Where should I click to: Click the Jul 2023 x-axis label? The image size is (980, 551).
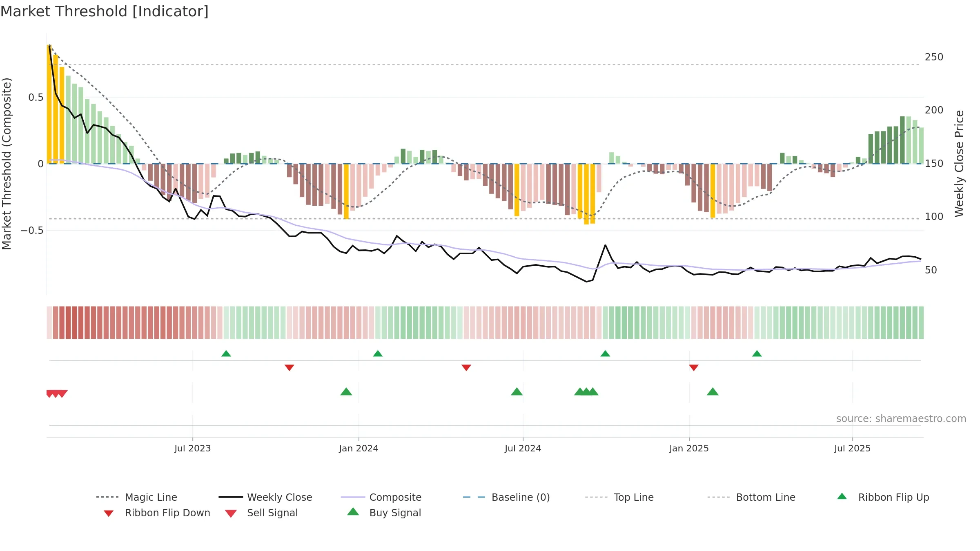193,449
